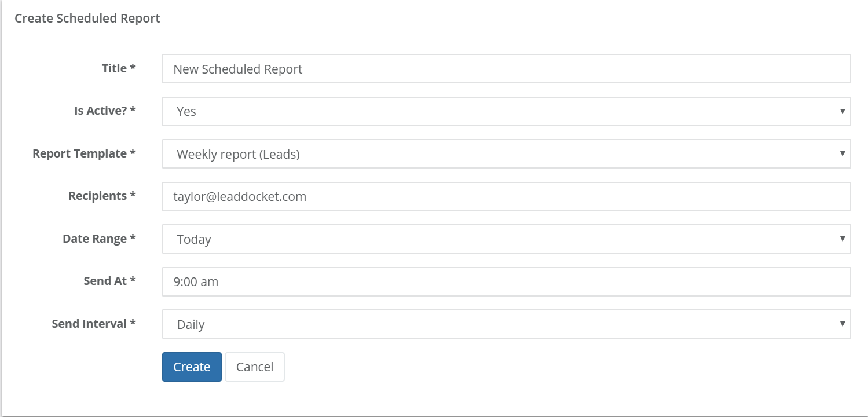Click the "Date Range *" label
Image resolution: width=868 pixels, height=417 pixels.
tap(99, 239)
